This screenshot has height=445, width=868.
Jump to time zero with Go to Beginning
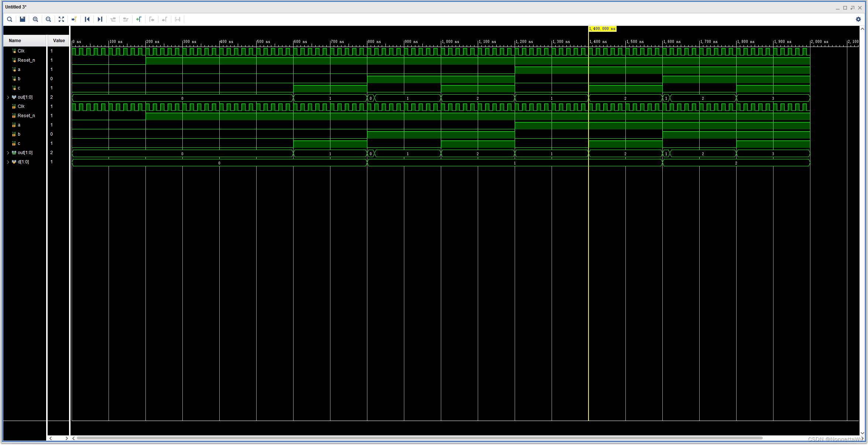click(87, 19)
